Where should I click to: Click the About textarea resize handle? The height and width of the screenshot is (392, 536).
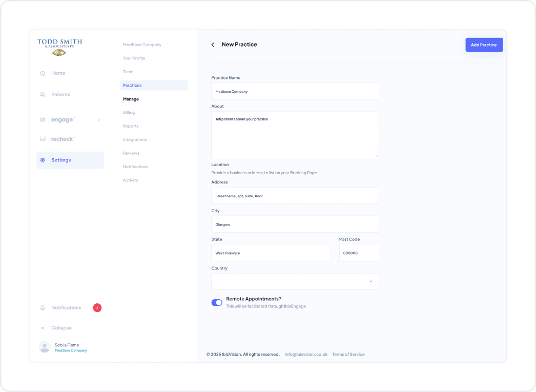pos(376,156)
